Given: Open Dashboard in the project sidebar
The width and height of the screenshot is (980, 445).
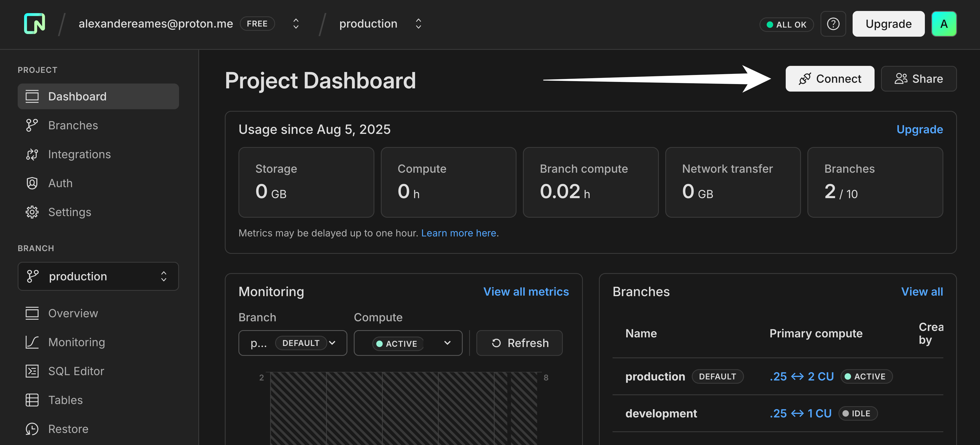Looking at the screenshot, I should [x=98, y=96].
